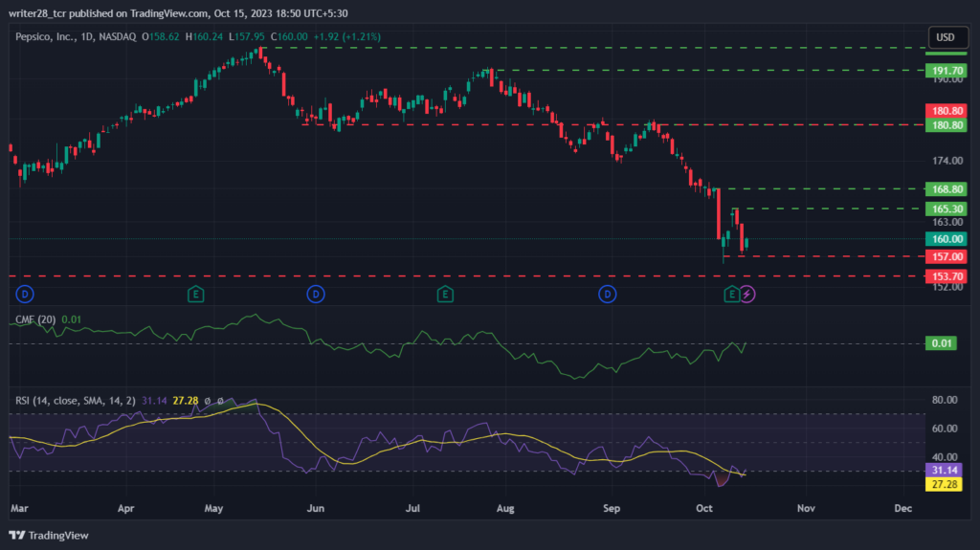Click the red 180.80 price label

tap(947, 111)
